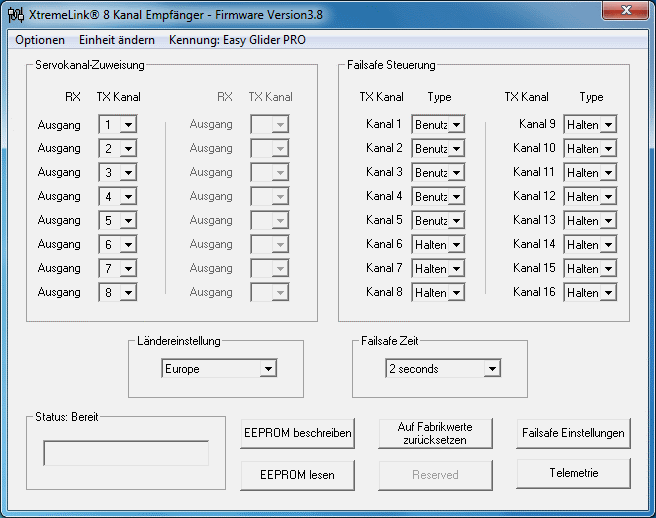This screenshot has width=656, height=518.
Task: Click the XtremeLink app icon in title bar
Action: 15,14
